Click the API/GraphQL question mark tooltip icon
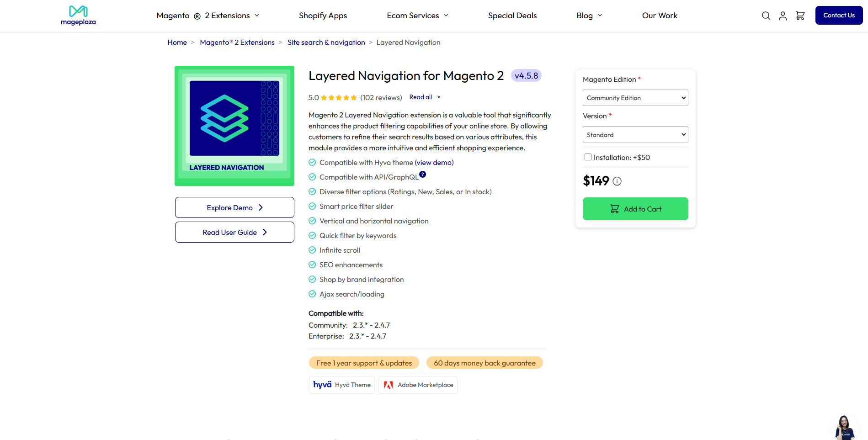Viewport: 868px width, 440px height. (x=423, y=174)
